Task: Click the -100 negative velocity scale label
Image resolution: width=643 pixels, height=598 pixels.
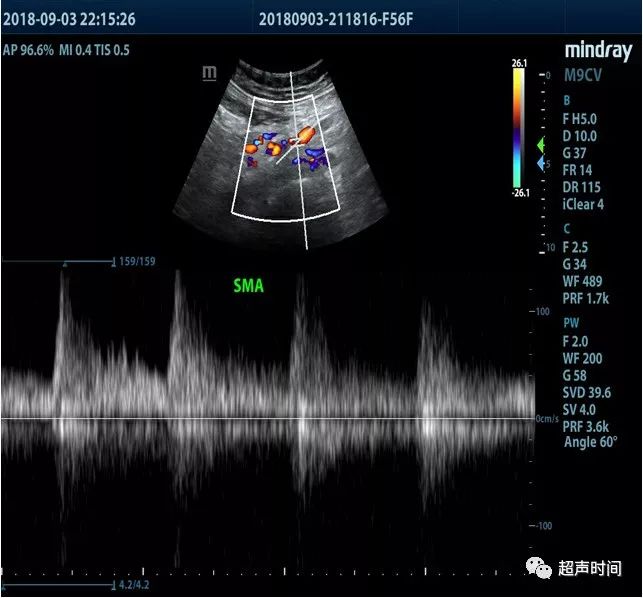Action: 543,526
